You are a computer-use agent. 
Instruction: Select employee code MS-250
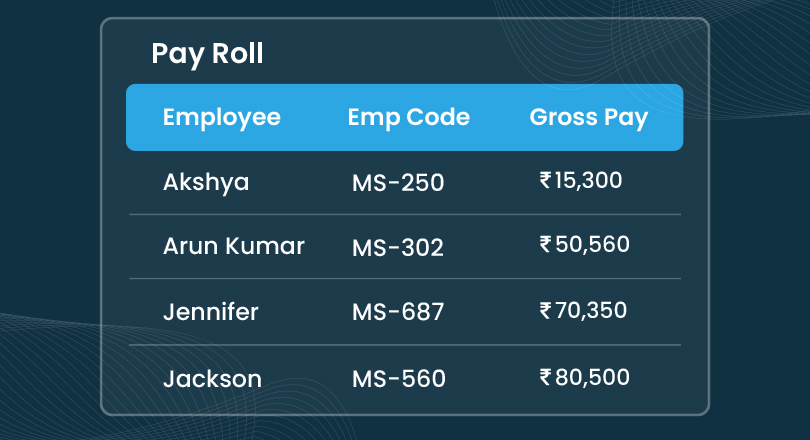coord(398,183)
